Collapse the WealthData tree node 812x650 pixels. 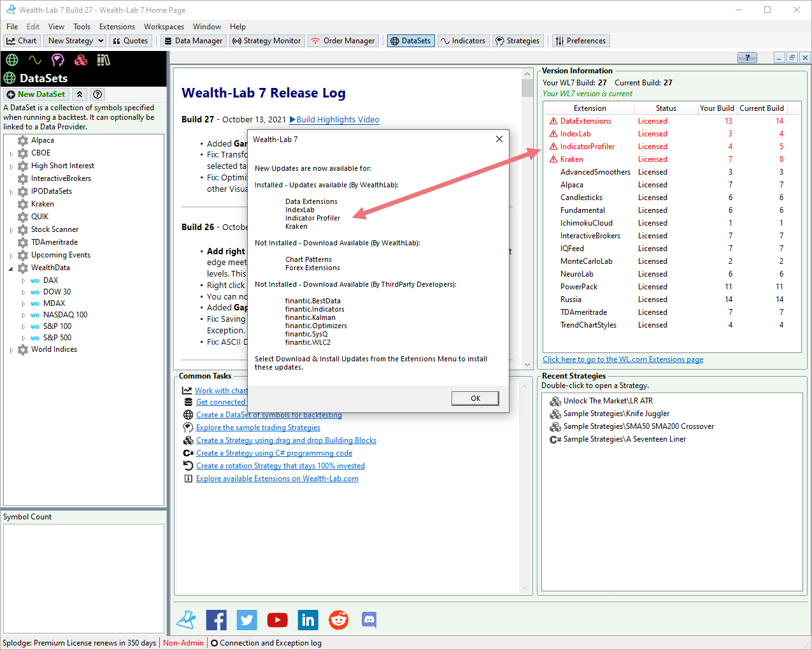pos(11,268)
